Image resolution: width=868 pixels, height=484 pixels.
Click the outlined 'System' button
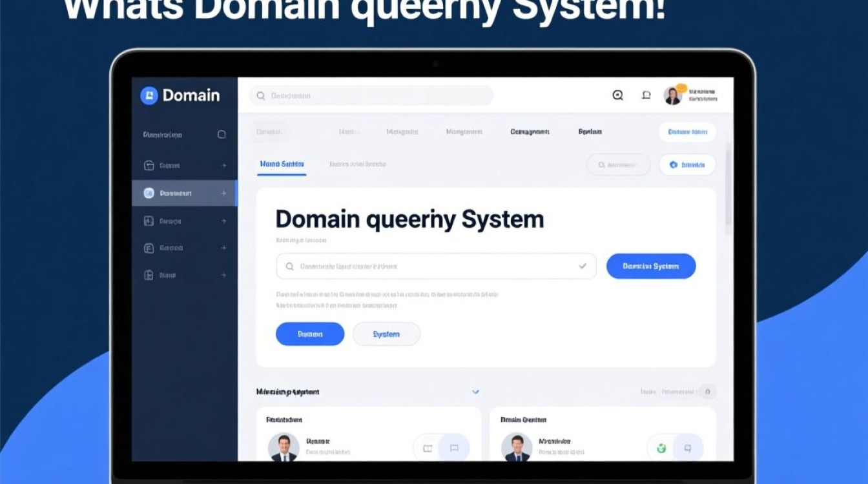(x=386, y=334)
